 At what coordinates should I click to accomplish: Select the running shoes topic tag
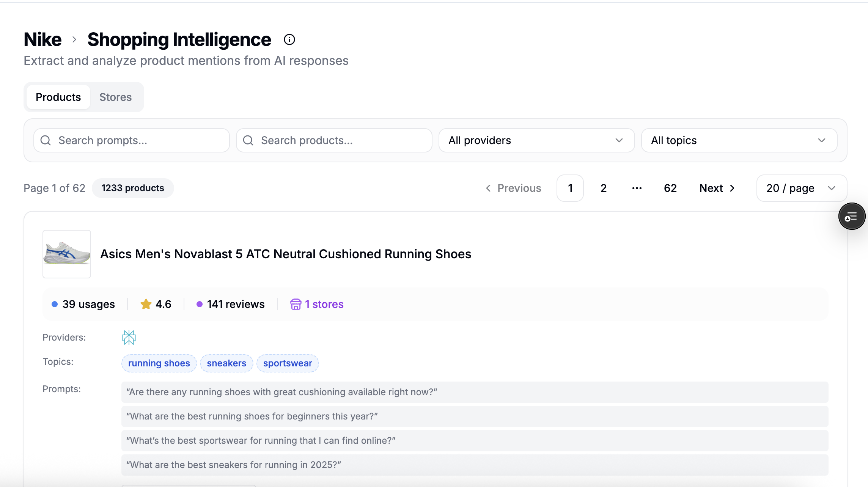click(x=159, y=363)
